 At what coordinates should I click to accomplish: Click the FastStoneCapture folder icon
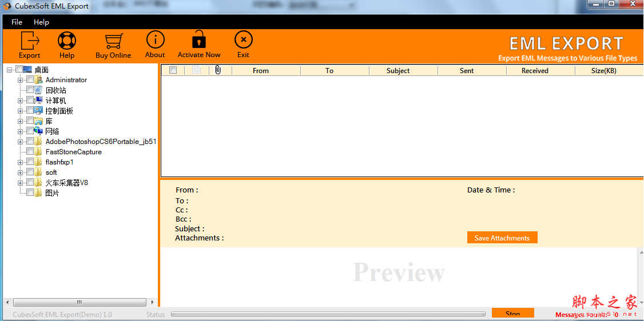[x=39, y=152]
